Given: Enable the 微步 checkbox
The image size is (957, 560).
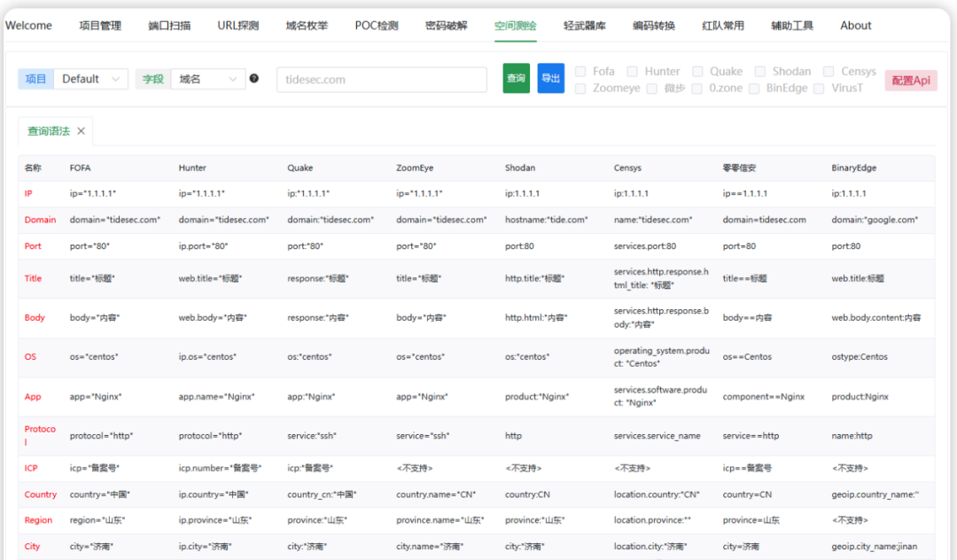Looking at the screenshot, I should [x=652, y=89].
